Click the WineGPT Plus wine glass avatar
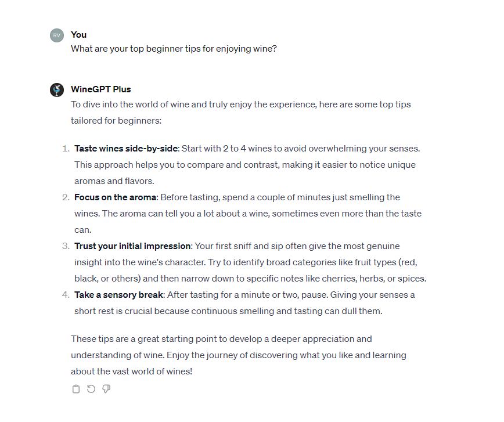504x422 pixels. (57, 89)
